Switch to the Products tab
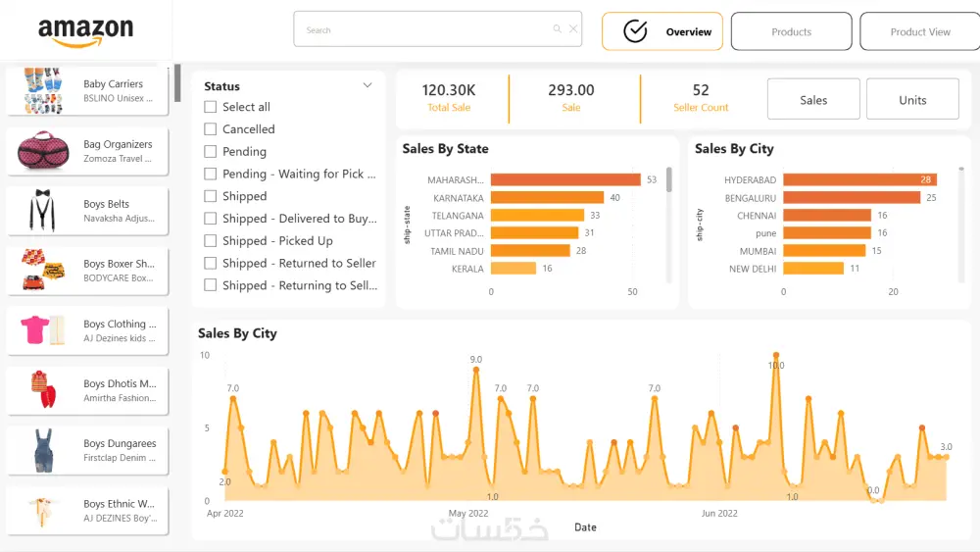Viewport: 980px width, 552px height. [791, 31]
